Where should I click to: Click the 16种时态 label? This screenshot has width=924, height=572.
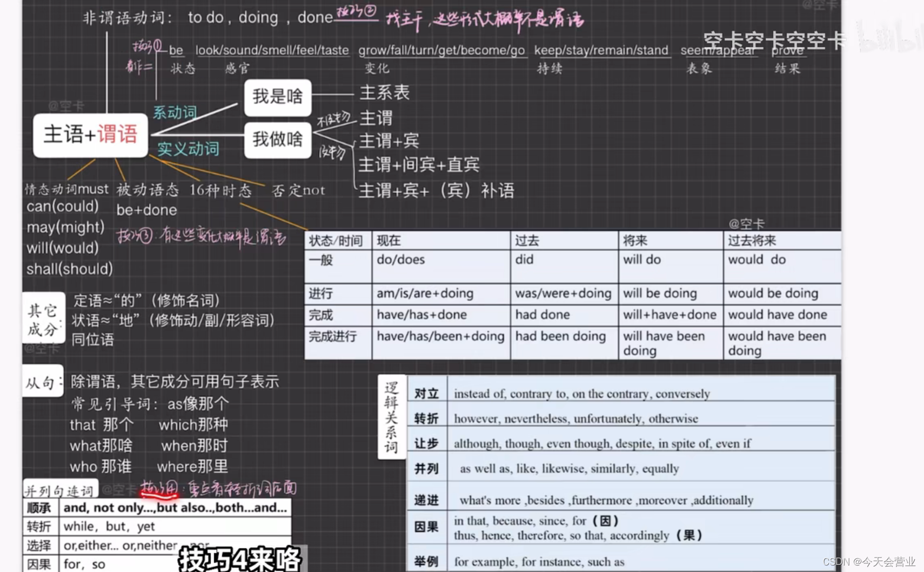220,190
